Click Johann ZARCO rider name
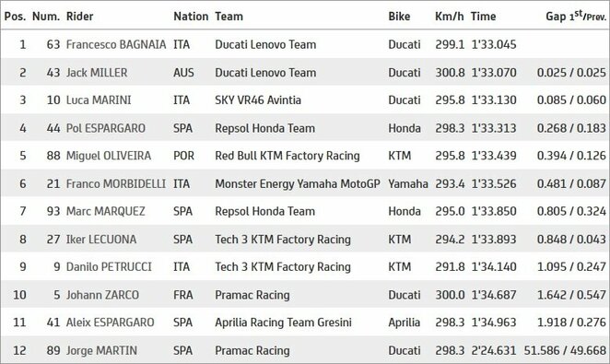The width and height of the screenshot is (610, 364). (102, 295)
